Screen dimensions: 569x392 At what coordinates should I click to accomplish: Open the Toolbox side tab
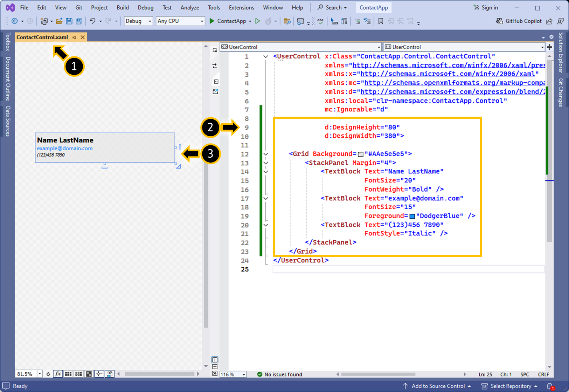pos(8,41)
